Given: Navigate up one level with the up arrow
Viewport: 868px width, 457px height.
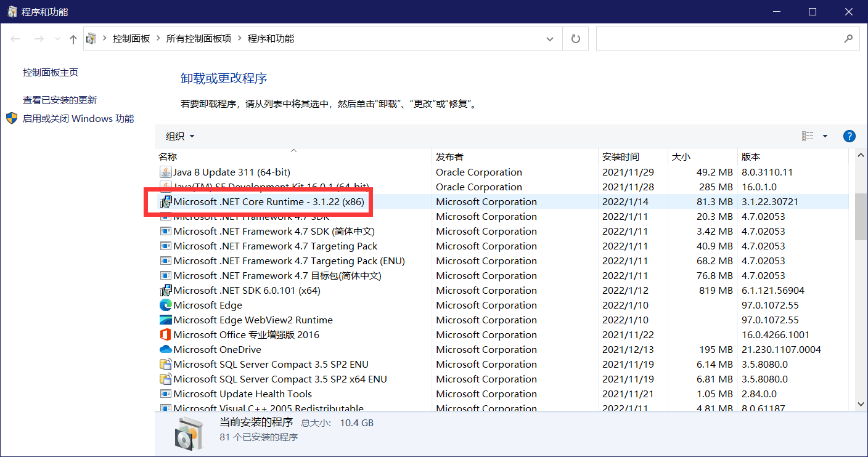Looking at the screenshot, I should 73,38.
